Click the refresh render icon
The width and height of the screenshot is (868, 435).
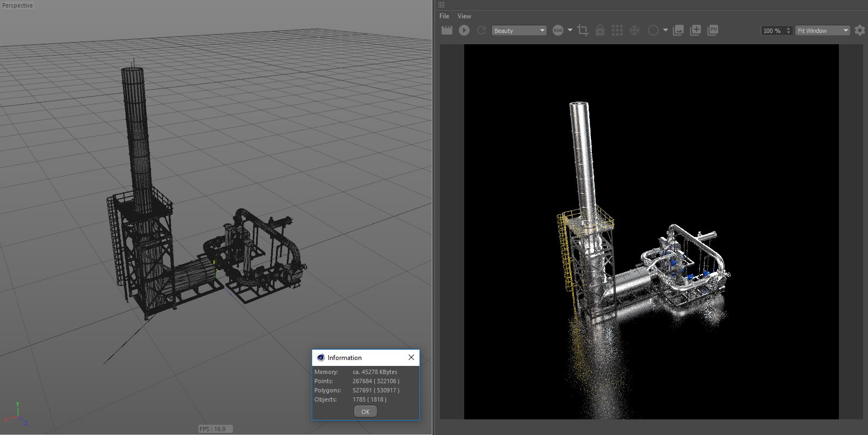[x=481, y=30]
